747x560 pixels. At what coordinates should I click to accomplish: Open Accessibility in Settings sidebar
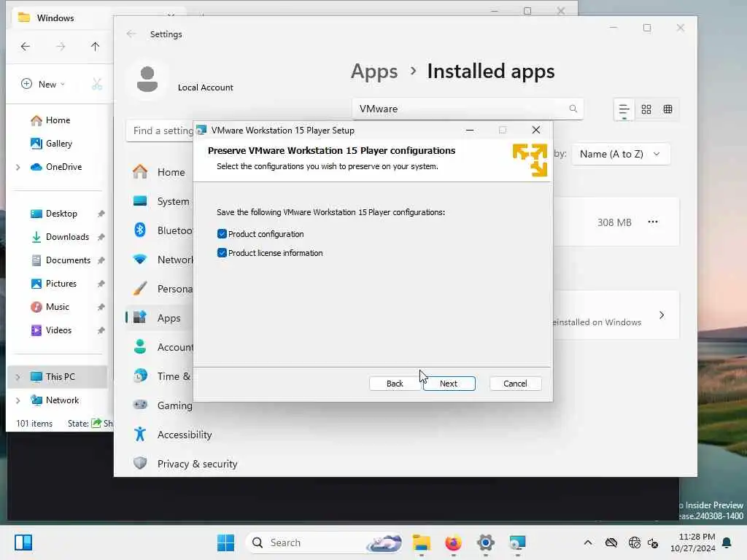[185, 435]
